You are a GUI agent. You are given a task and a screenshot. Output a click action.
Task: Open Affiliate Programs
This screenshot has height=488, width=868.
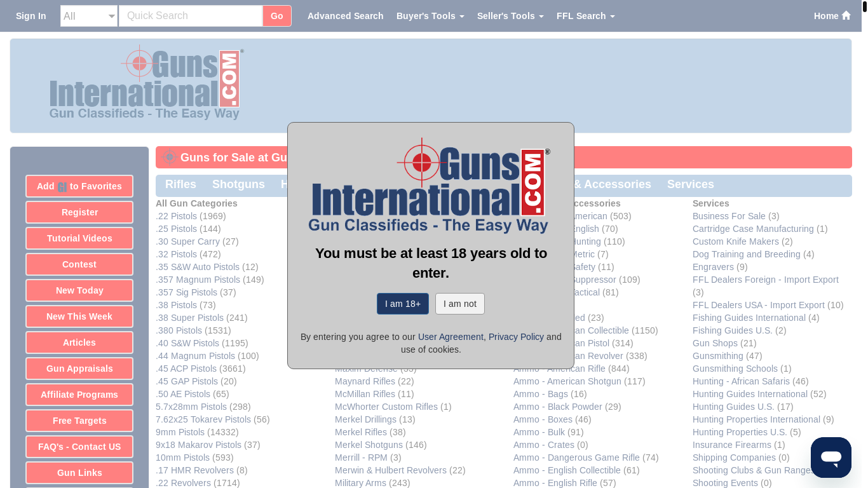pos(79,395)
